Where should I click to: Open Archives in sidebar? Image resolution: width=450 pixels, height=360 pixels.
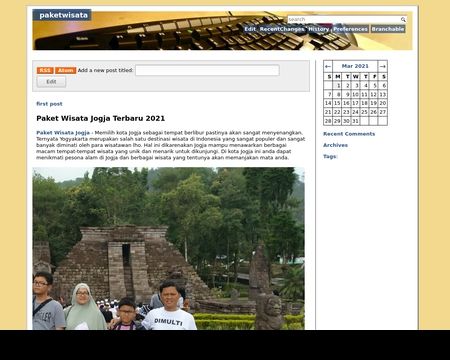335,145
